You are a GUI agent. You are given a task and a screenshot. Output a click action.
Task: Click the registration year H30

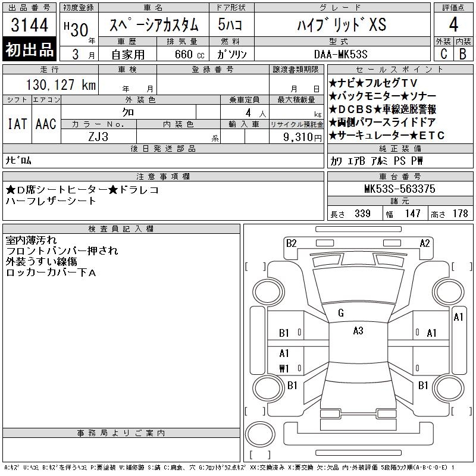(76, 29)
